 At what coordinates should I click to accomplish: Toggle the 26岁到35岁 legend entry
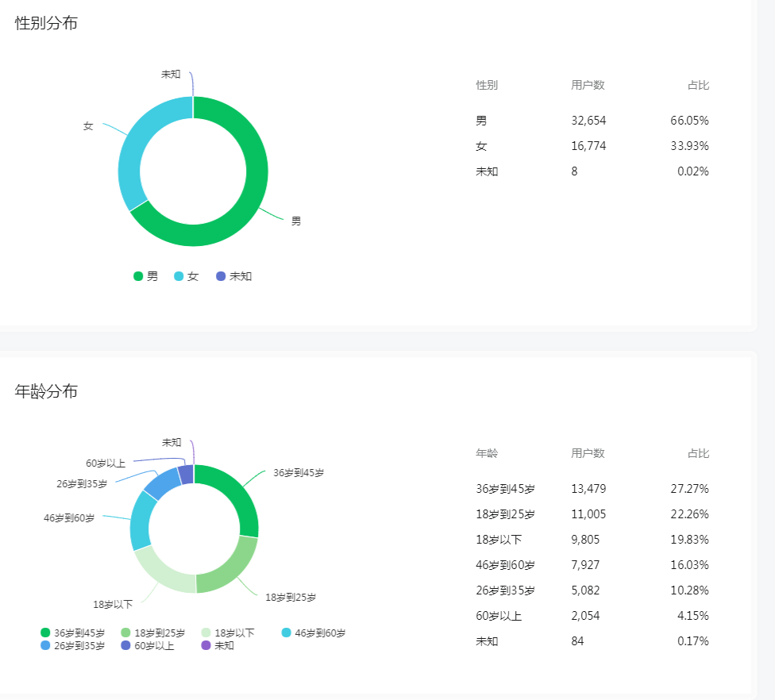(73, 645)
